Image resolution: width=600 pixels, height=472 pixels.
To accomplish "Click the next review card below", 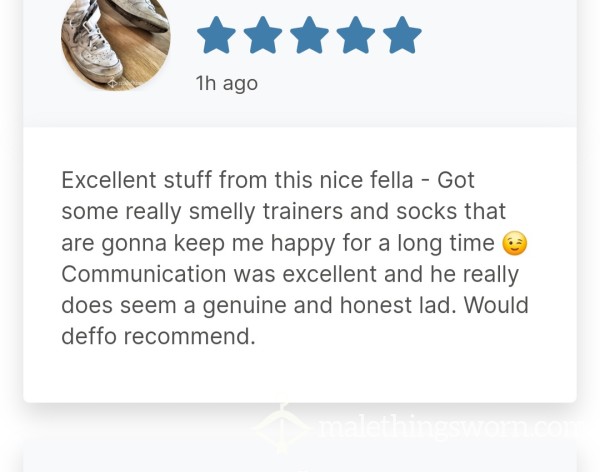I will coord(300,457).
